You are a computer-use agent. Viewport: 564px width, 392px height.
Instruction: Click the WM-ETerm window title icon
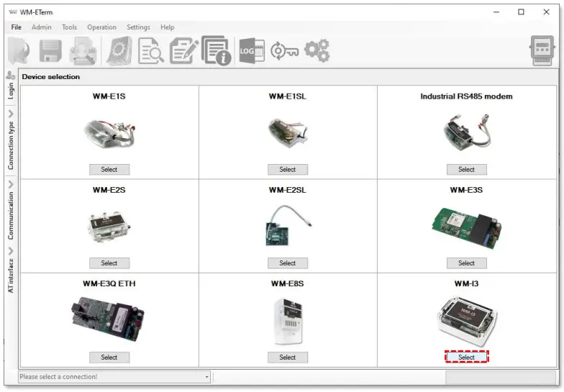(x=13, y=12)
